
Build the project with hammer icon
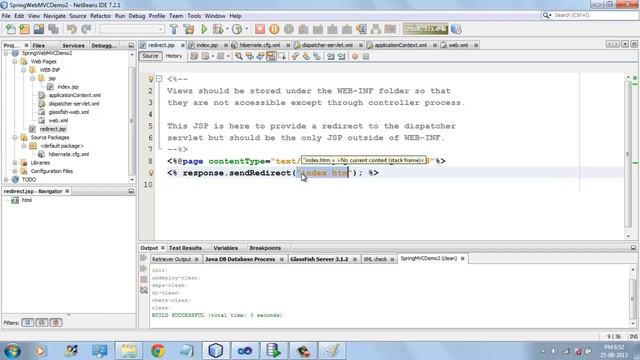174,29
